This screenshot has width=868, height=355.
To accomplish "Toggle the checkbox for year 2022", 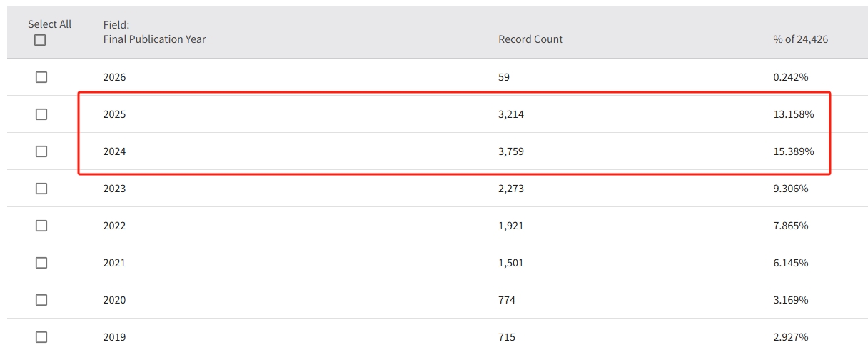I will pyautogui.click(x=41, y=226).
